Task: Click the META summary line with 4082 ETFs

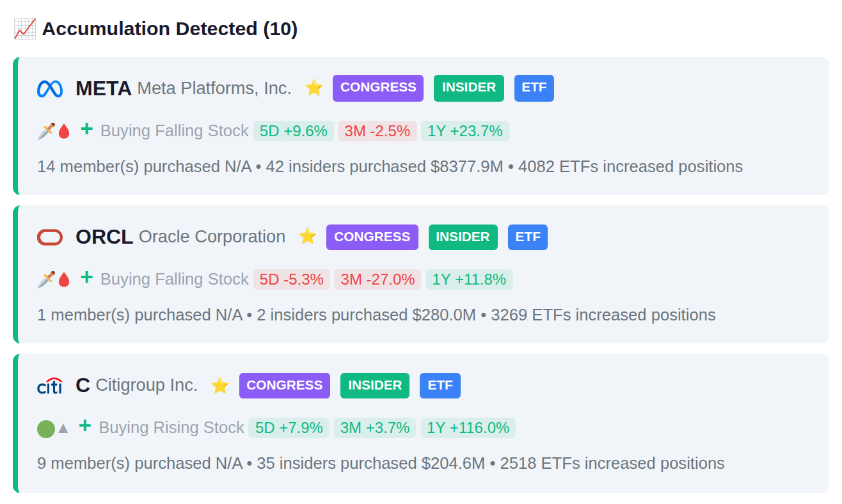Action: pos(390,167)
